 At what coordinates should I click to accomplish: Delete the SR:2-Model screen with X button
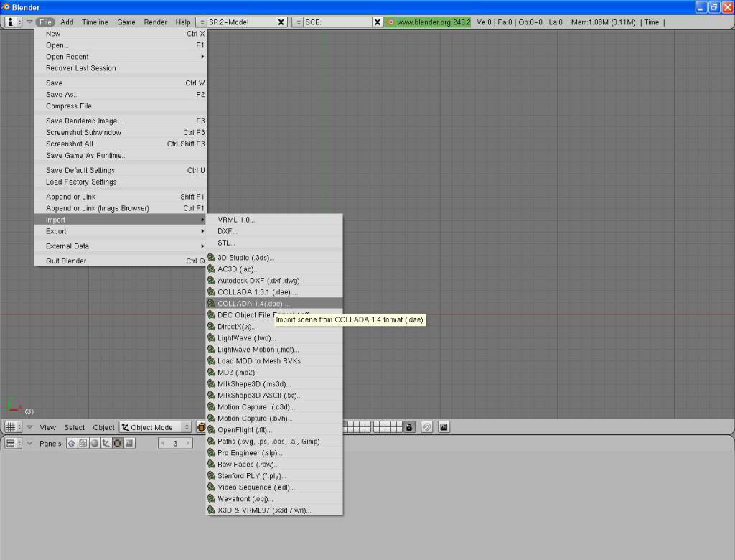[x=281, y=22]
